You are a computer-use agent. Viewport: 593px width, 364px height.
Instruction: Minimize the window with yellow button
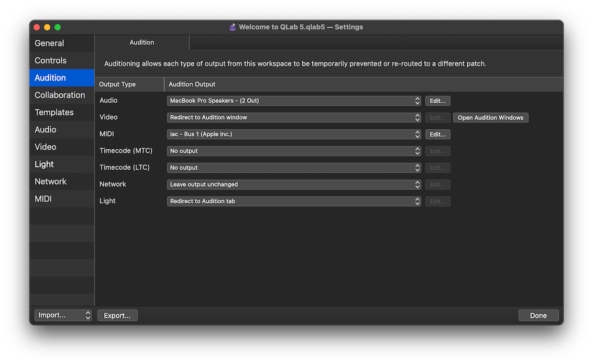pyautogui.click(x=47, y=27)
